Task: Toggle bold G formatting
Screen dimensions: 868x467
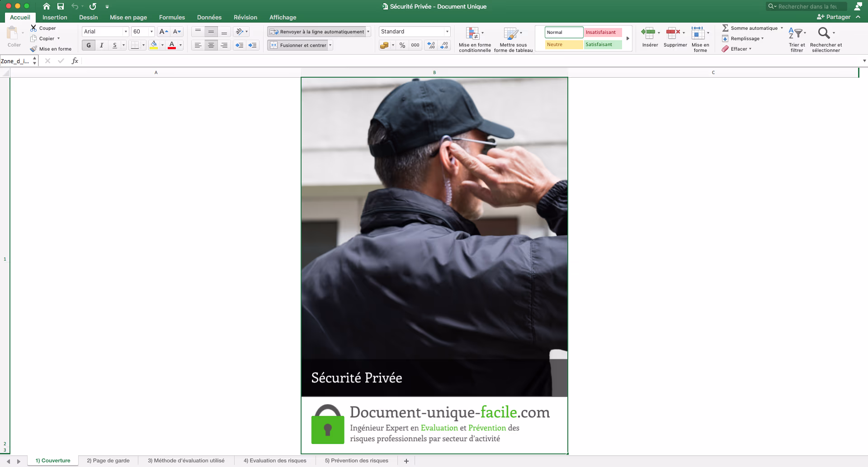Action: click(89, 45)
